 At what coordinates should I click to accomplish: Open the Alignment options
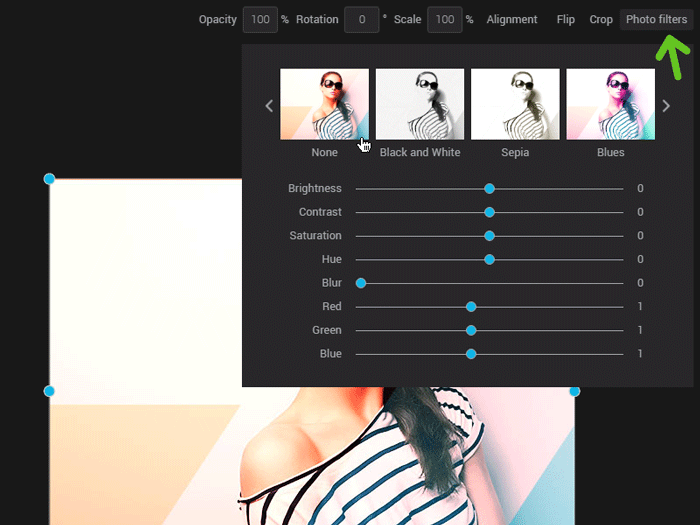[x=512, y=19]
